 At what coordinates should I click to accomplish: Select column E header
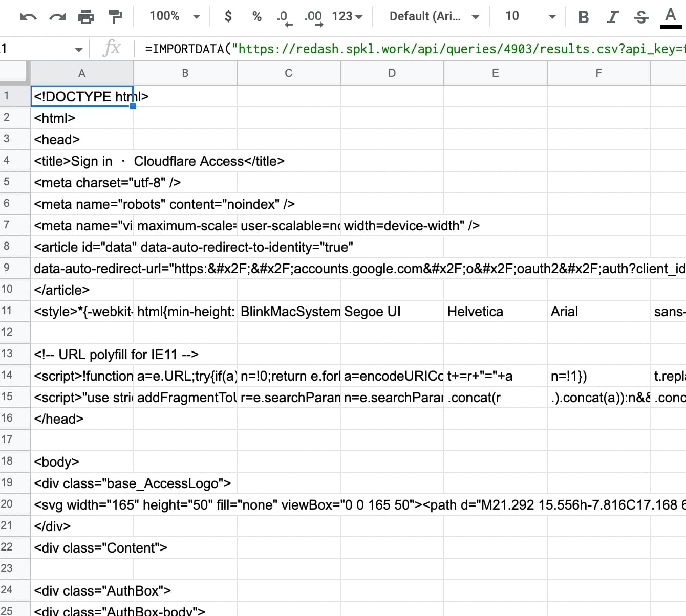click(x=496, y=73)
